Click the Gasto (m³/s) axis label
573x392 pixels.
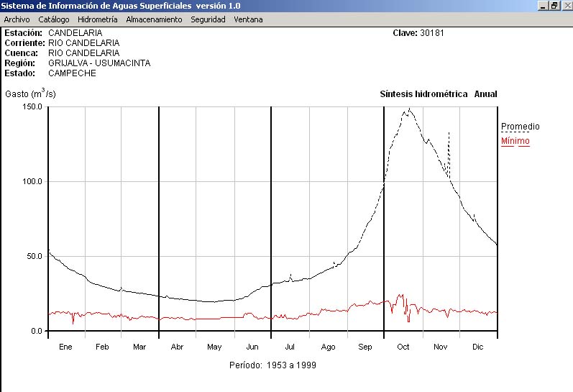30,94
